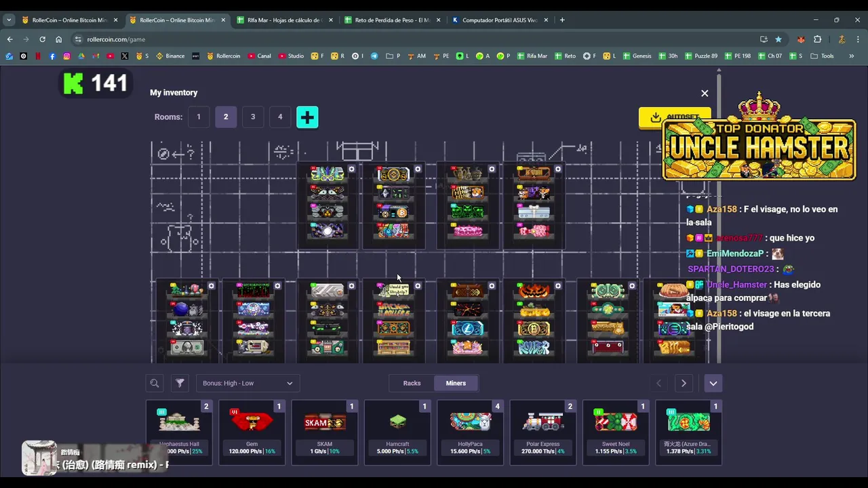This screenshot has height=488, width=868.
Task: Switch to Reto de Perdida de Peso tab
Action: 392,20
